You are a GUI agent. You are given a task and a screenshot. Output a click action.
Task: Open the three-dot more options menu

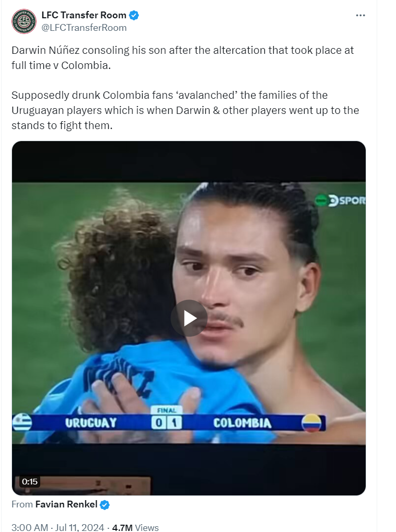click(360, 15)
